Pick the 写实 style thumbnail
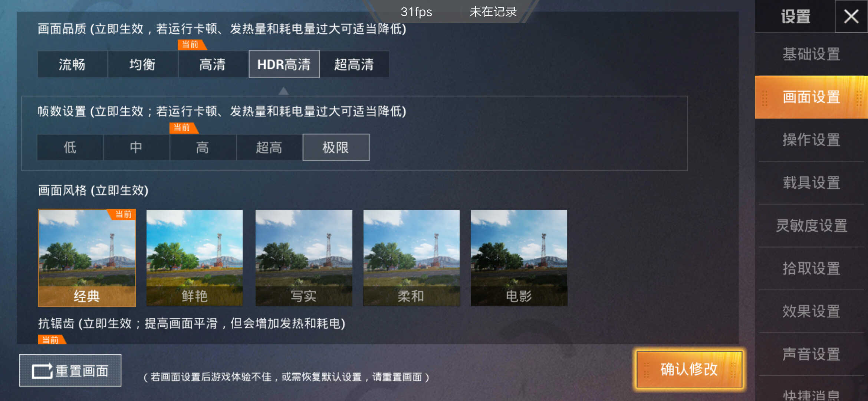Viewport: 868px width, 401px height. 304,258
